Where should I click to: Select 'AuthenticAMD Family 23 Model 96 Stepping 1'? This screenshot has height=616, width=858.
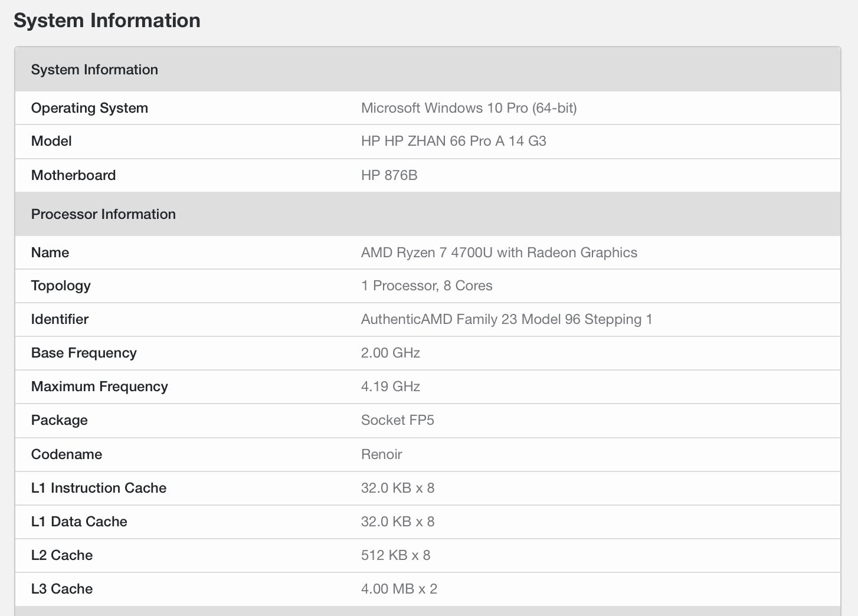[507, 319]
